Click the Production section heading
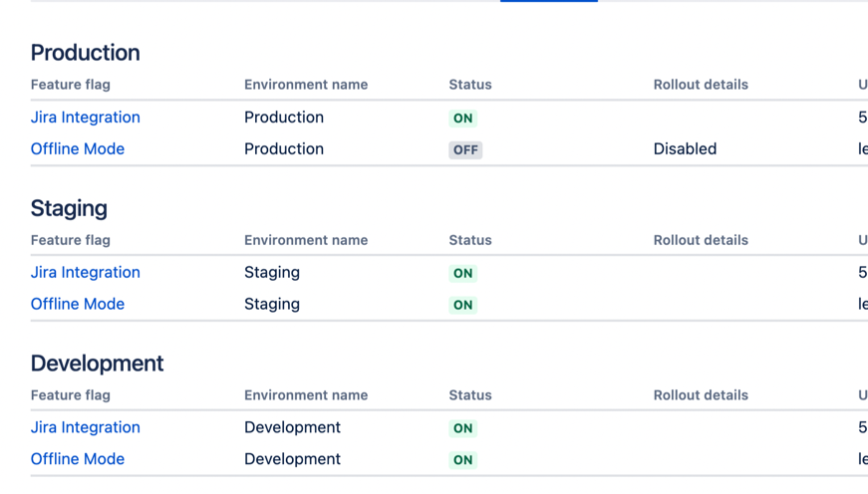This screenshot has height=494, width=868. click(85, 53)
